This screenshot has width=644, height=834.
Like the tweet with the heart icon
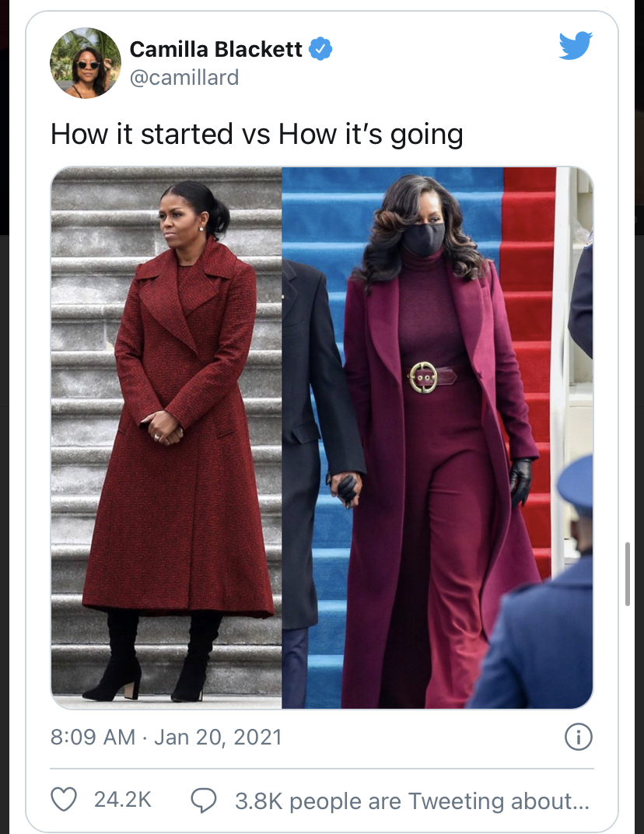pos(64,799)
